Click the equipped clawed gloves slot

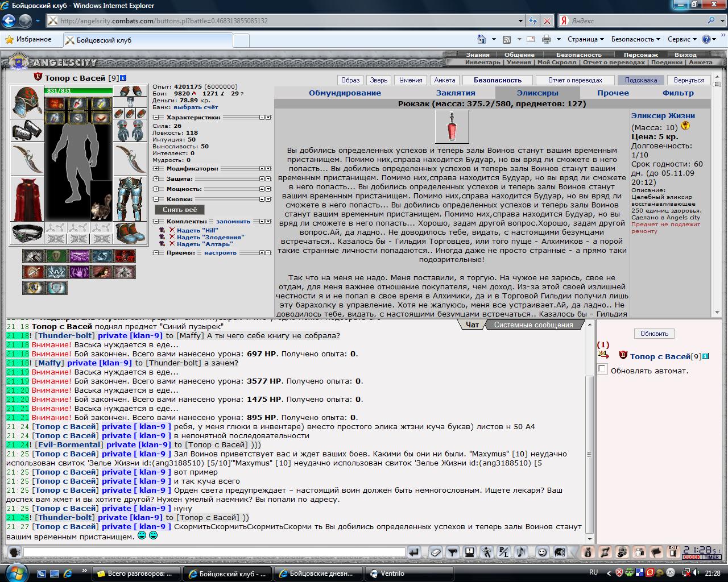[130, 131]
